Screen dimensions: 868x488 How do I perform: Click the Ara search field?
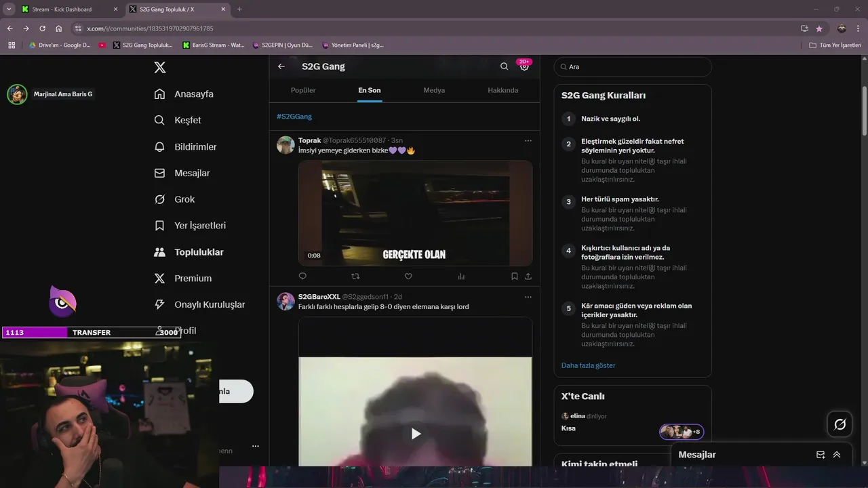pos(633,66)
